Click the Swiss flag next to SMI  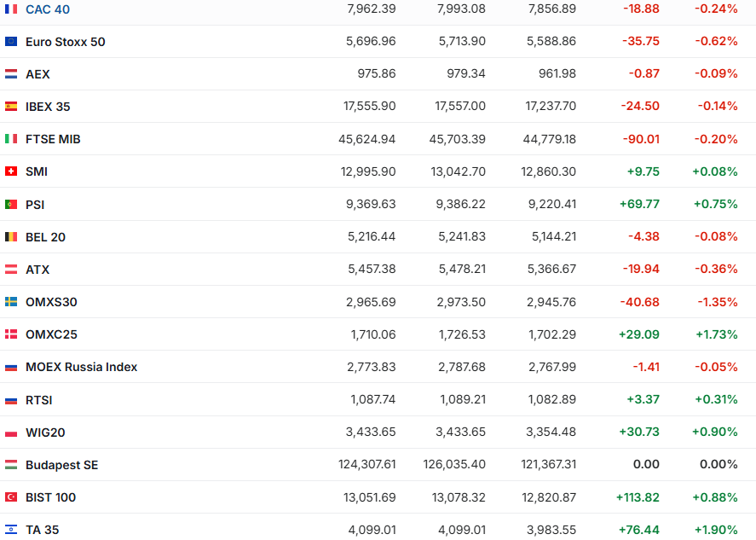coord(11,171)
